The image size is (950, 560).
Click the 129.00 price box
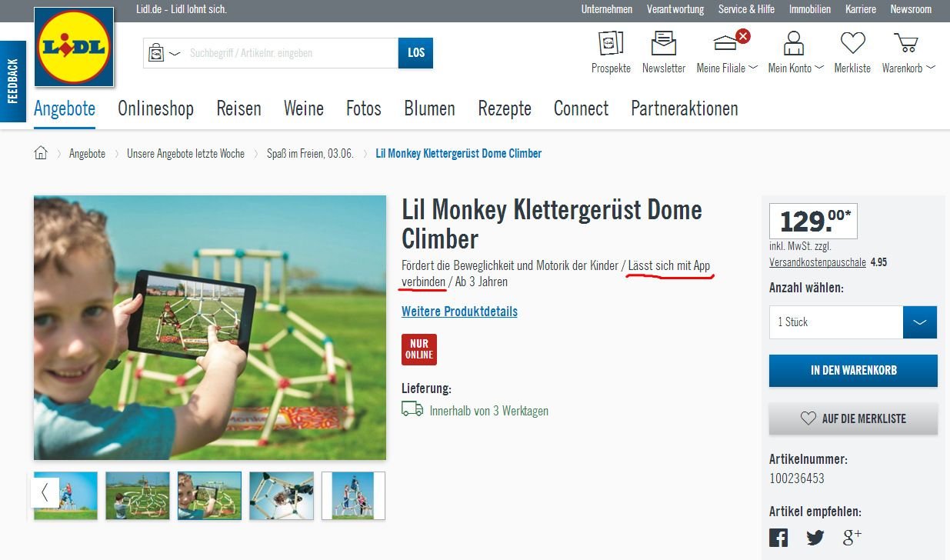pos(814,222)
